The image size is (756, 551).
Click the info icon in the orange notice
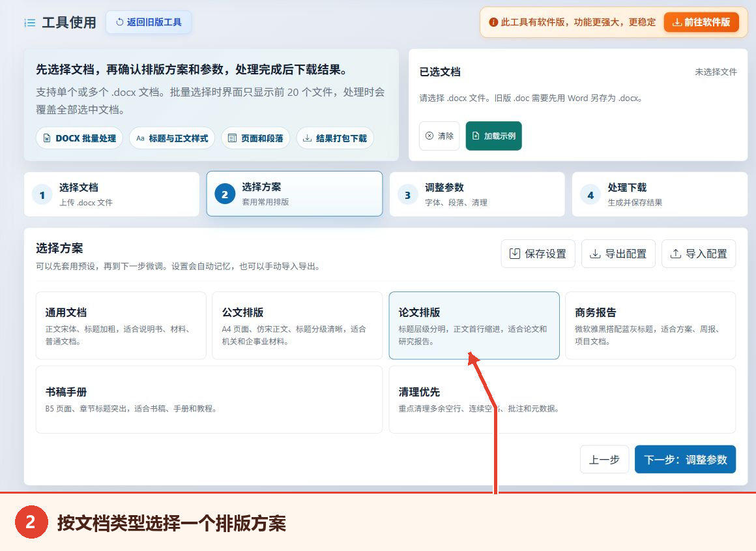tap(493, 22)
